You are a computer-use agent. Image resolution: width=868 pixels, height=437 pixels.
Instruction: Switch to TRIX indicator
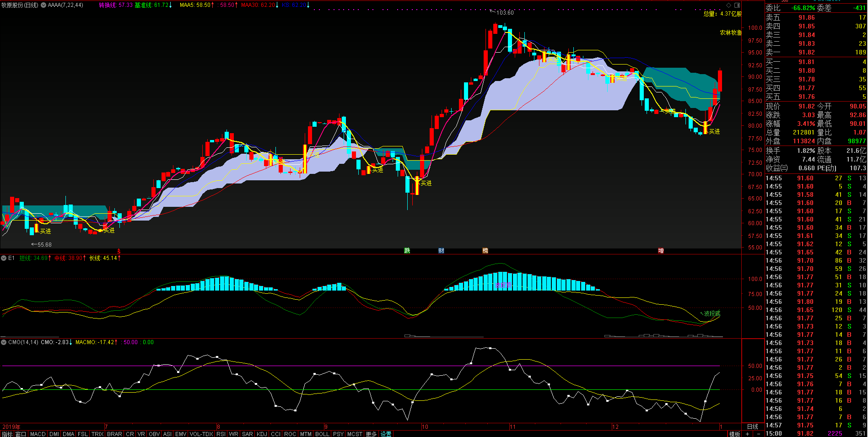[x=97, y=434]
